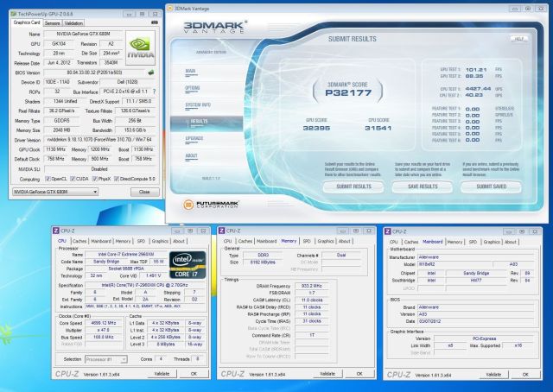Image resolution: width=553 pixels, height=392 pixels.
Task: Click the BIOS save chip icon in GPU-Z
Action: pos(151,73)
